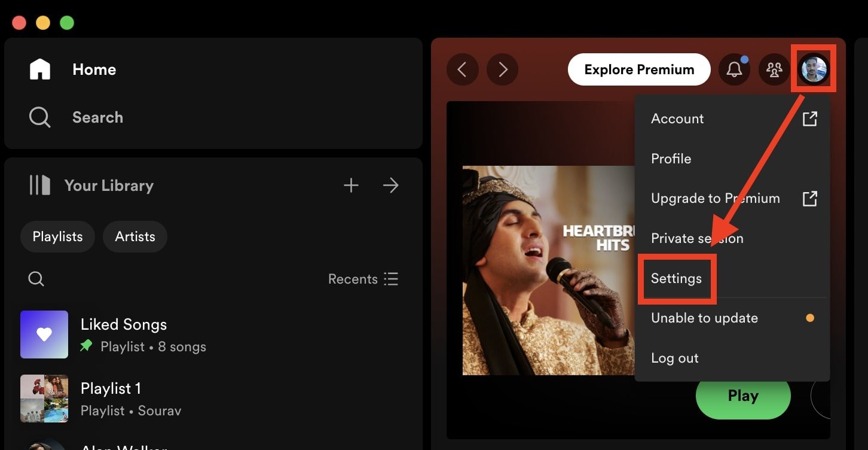Viewport: 868px width, 450px height.
Task: Click the Search label in the sidebar
Action: [x=97, y=117]
